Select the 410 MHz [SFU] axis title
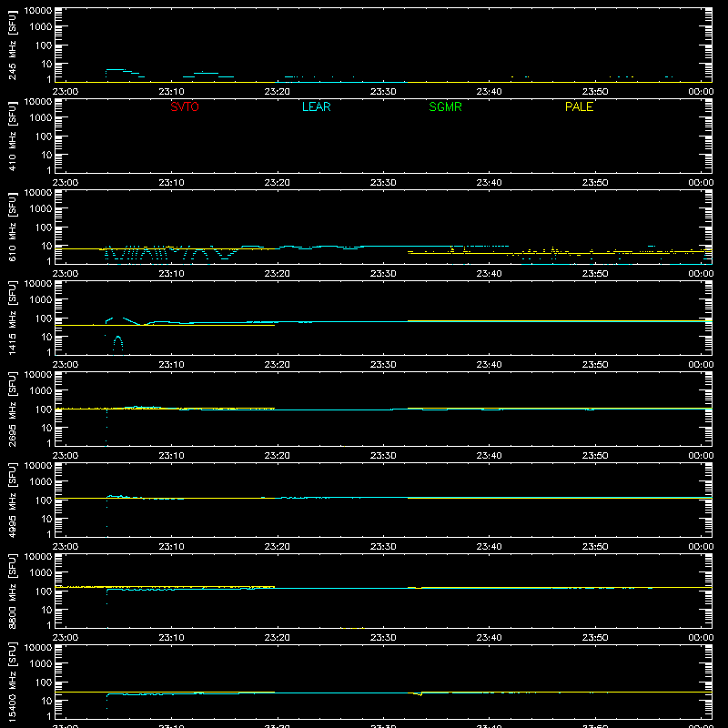This screenshot has height=728, width=728. point(12,136)
